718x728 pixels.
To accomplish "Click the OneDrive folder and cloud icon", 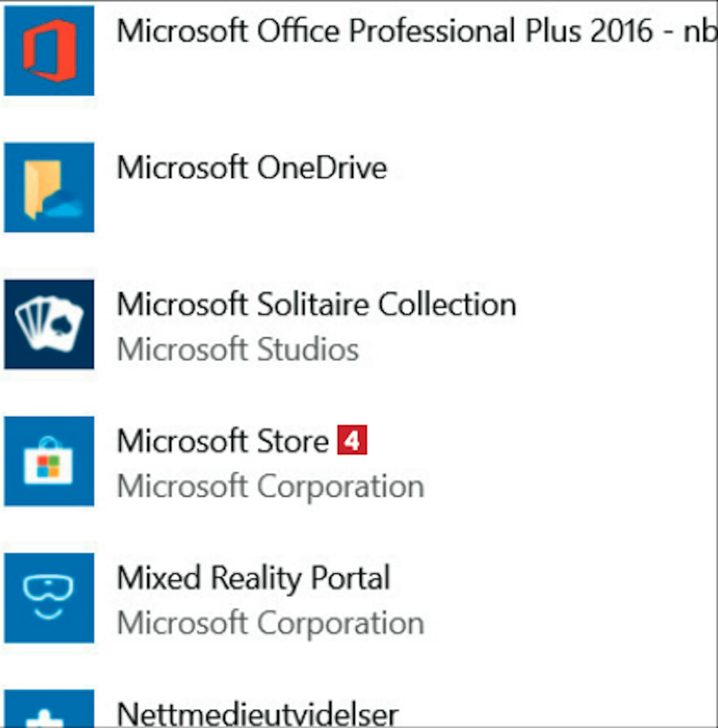I will (x=49, y=187).
